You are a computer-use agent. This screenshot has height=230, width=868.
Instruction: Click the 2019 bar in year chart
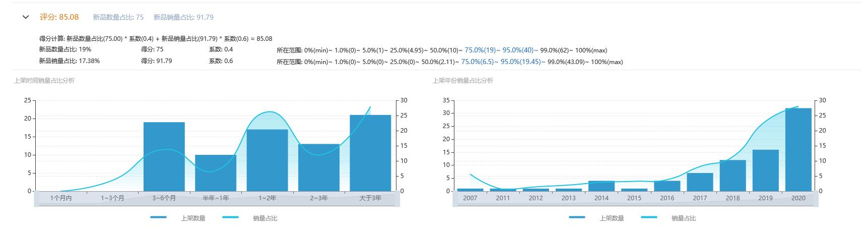765,170
